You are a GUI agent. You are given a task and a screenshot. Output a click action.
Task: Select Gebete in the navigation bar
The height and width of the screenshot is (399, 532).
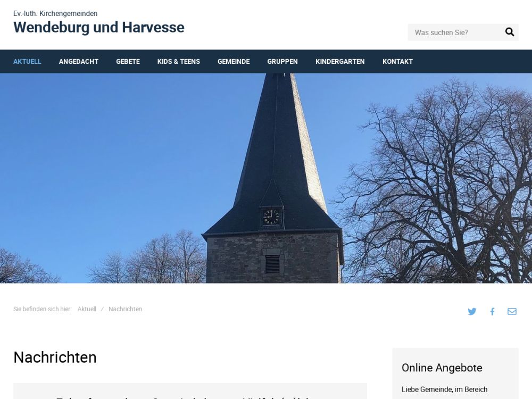pyautogui.click(x=128, y=62)
